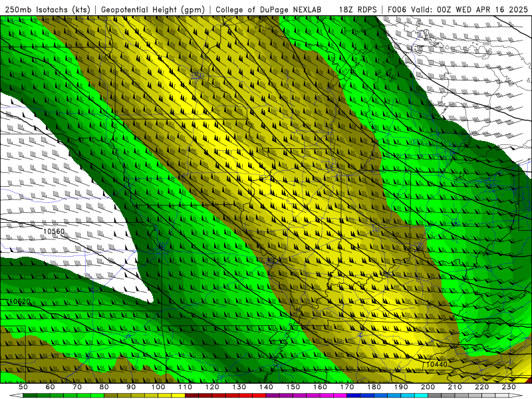Click the 150 value on the color scale

293,387
